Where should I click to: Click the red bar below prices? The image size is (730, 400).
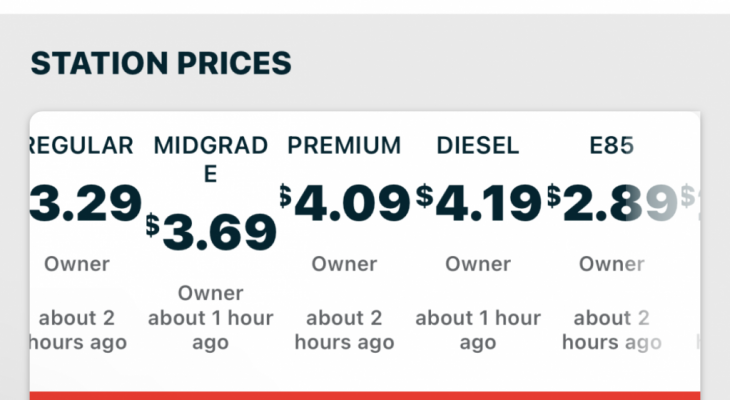click(x=365, y=396)
